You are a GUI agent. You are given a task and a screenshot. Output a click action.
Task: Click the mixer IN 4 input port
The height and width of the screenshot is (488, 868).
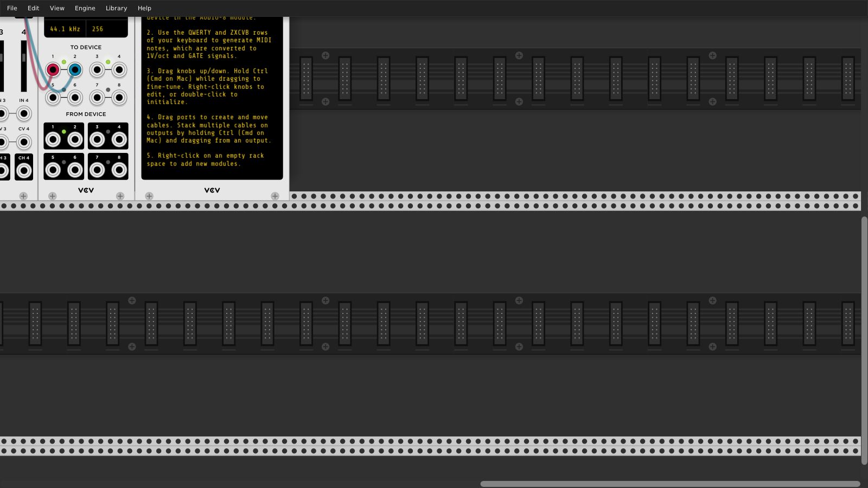click(x=24, y=114)
